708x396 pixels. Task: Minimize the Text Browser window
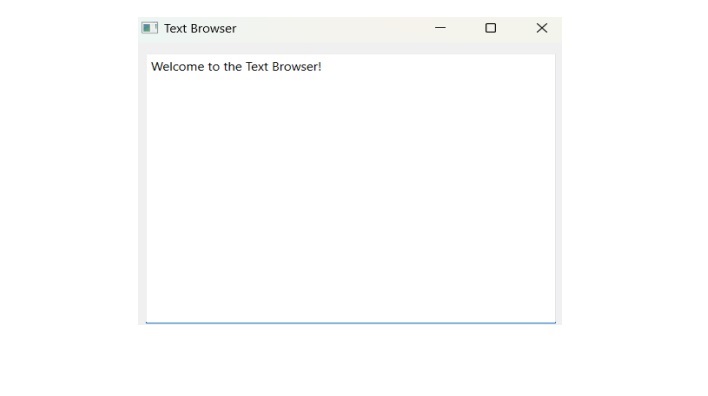[x=440, y=28]
